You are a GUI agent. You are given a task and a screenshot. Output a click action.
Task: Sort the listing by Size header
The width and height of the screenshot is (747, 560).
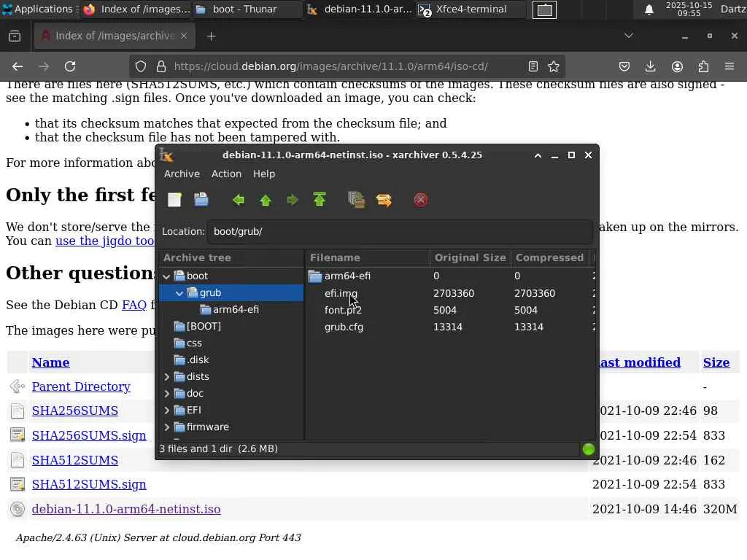[716, 363]
